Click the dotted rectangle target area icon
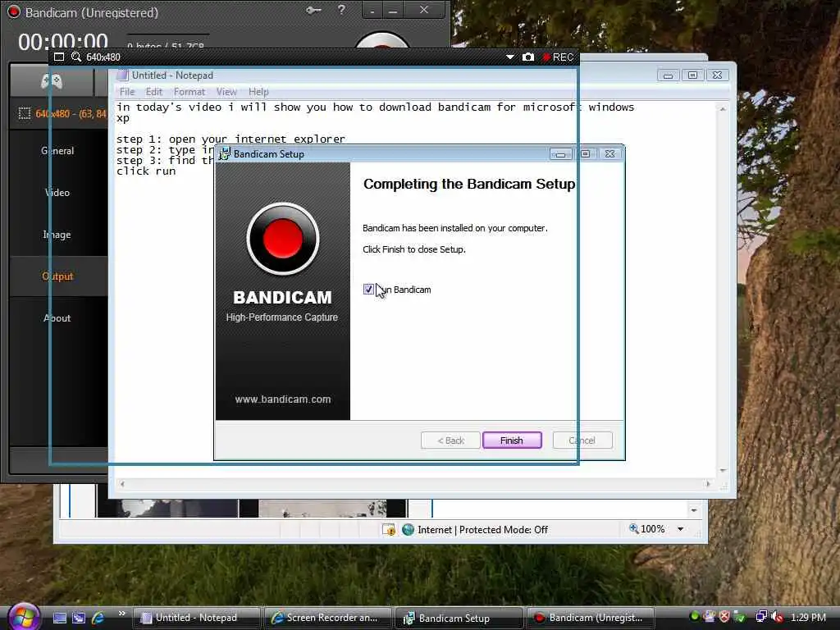This screenshot has width=840, height=630. coord(24,113)
